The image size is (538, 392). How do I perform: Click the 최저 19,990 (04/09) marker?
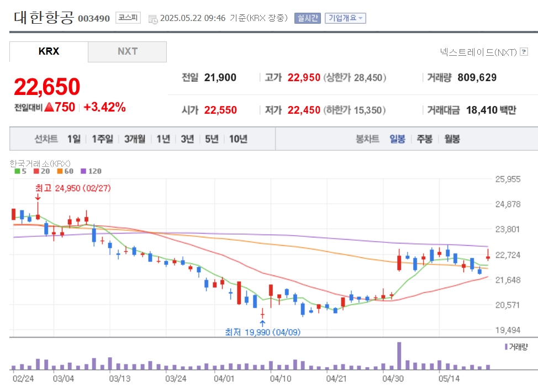[x=262, y=332]
